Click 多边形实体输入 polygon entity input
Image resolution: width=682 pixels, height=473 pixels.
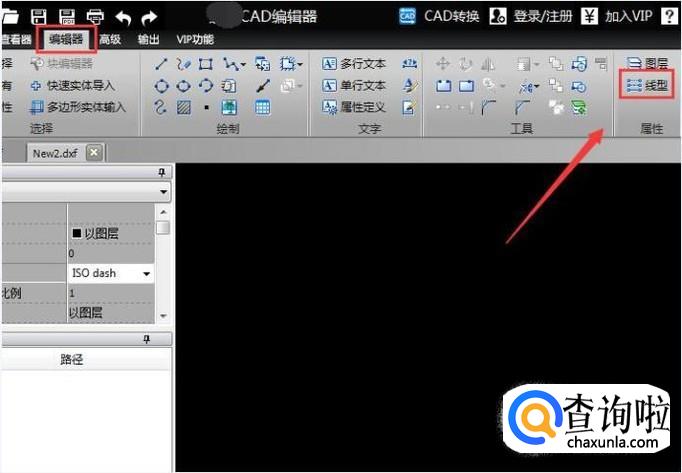coord(77,107)
